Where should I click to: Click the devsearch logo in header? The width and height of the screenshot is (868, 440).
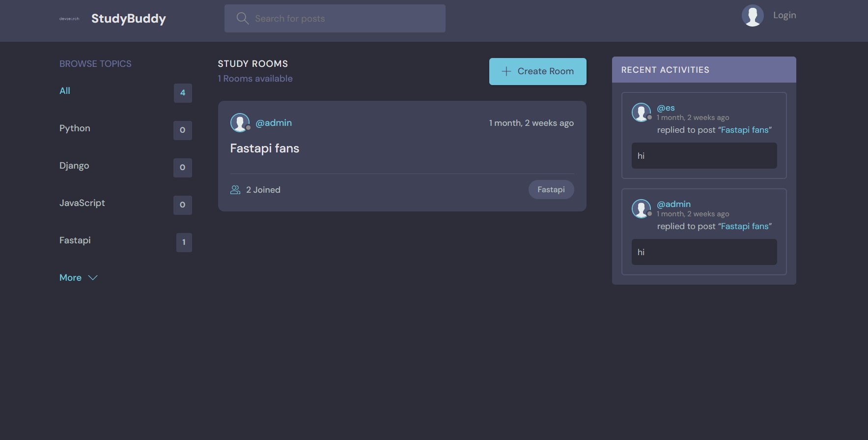69,19
